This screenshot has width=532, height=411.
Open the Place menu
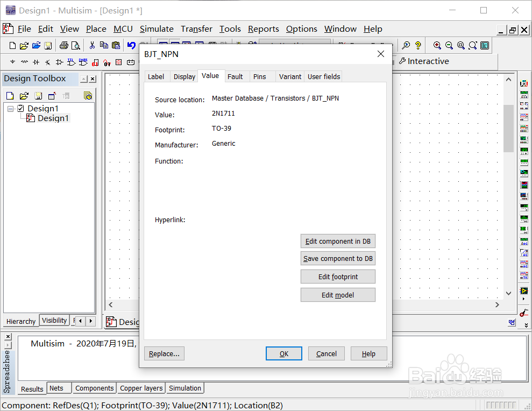(96, 29)
